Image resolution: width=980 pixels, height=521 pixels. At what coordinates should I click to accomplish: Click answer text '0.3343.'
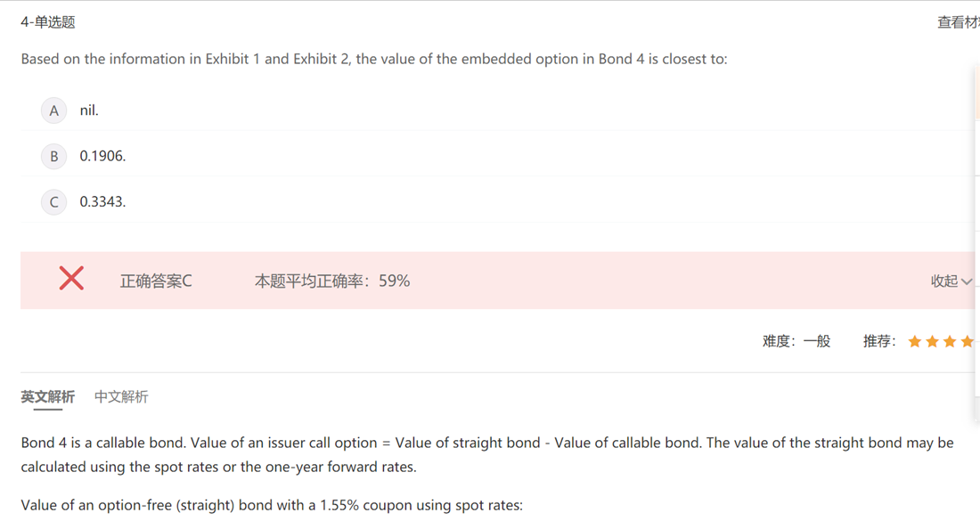pos(102,202)
